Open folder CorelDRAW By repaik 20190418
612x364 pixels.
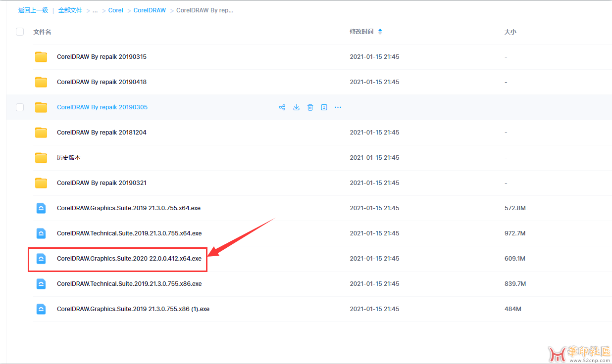pos(102,82)
